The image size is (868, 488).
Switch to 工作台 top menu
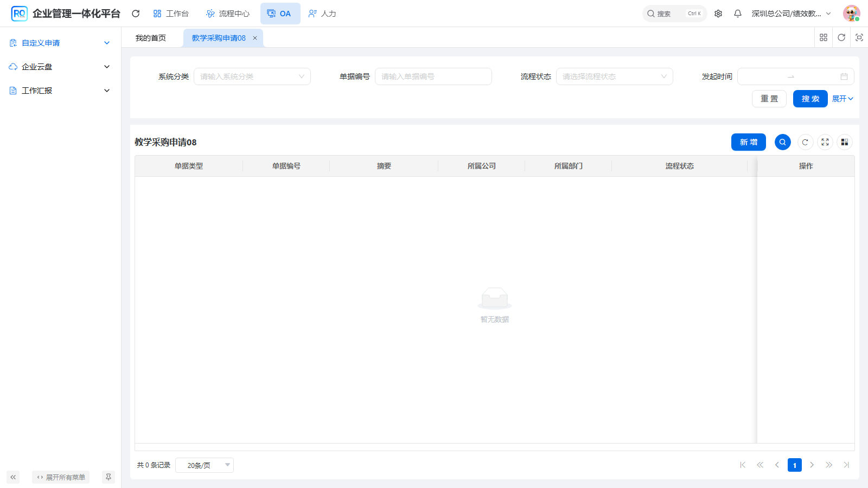pos(171,14)
